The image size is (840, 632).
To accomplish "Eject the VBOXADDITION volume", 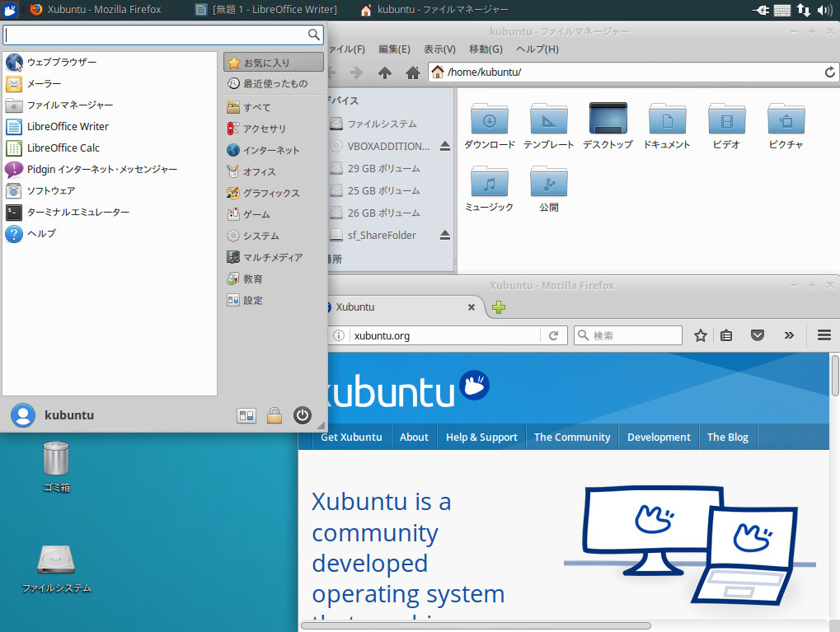I will (x=444, y=146).
